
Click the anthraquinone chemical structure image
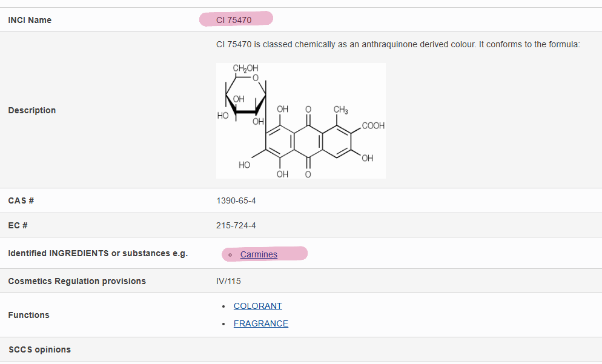pos(300,121)
